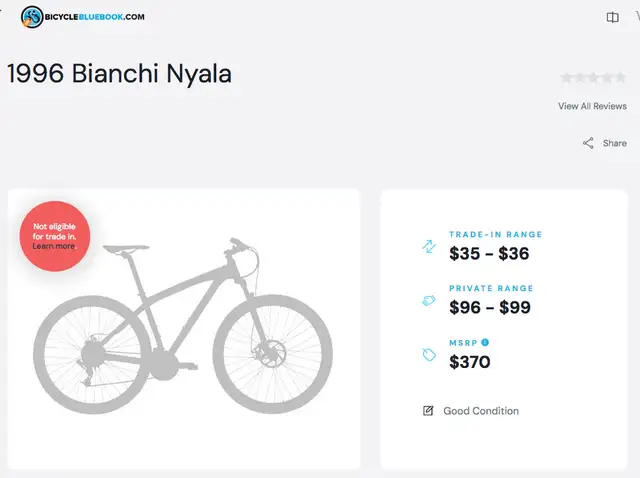Click the 1996 Bianchi Nyala heading
Viewport: 640px width, 478px height.
tap(119, 74)
